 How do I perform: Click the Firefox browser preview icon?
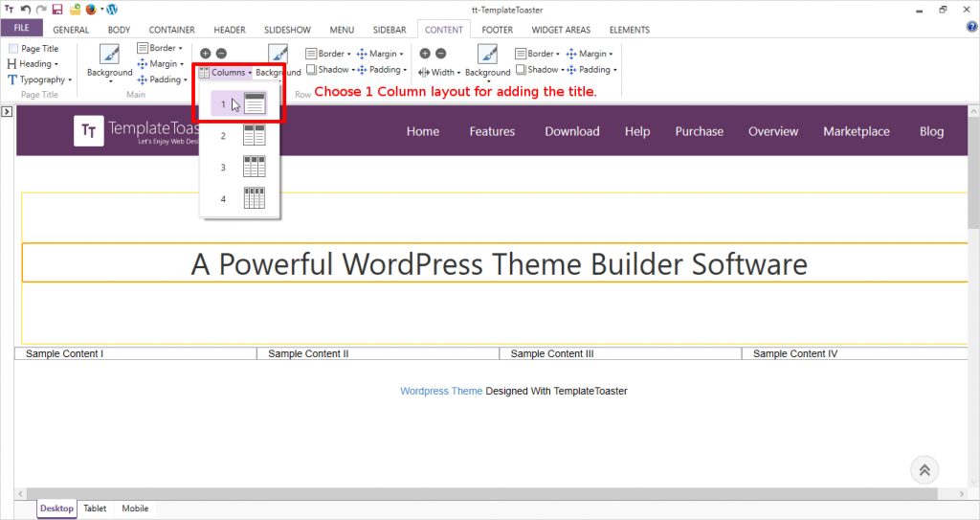[91, 10]
